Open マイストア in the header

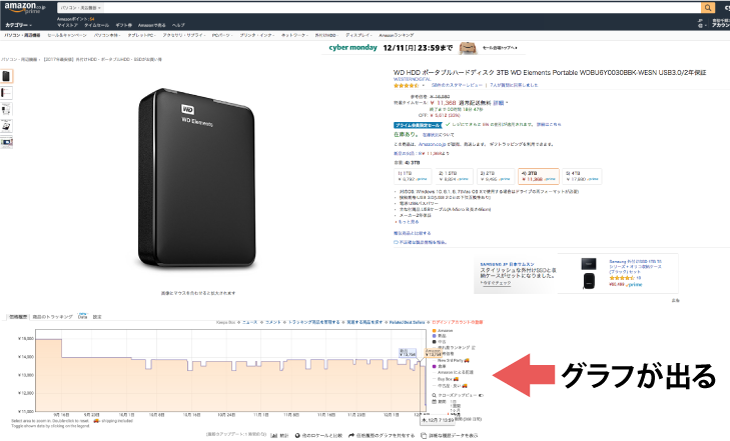[x=67, y=25]
